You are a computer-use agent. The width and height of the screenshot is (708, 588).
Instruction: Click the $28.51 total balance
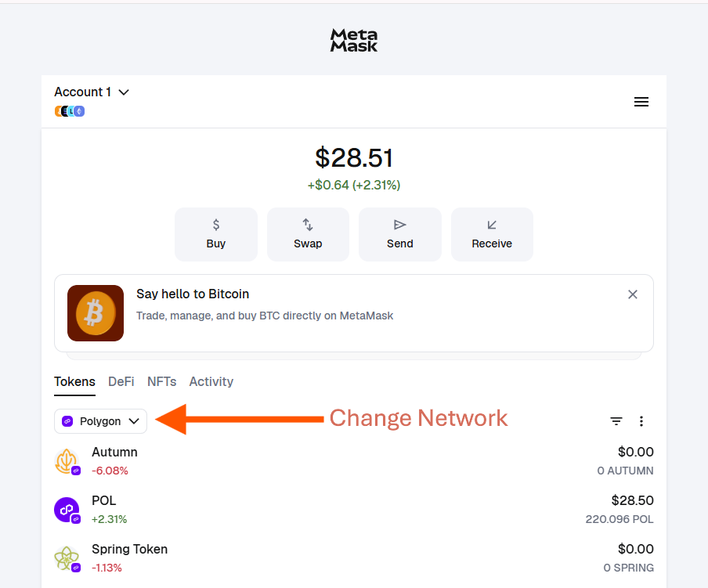[354, 158]
